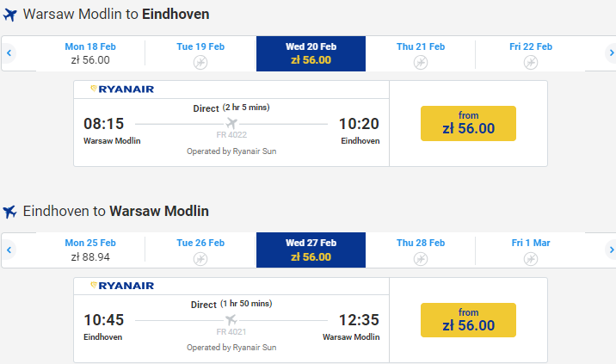The width and height of the screenshot is (616, 364).
Task: Click no-flight icon under Fri 22 Feb
Action: (x=531, y=62)
